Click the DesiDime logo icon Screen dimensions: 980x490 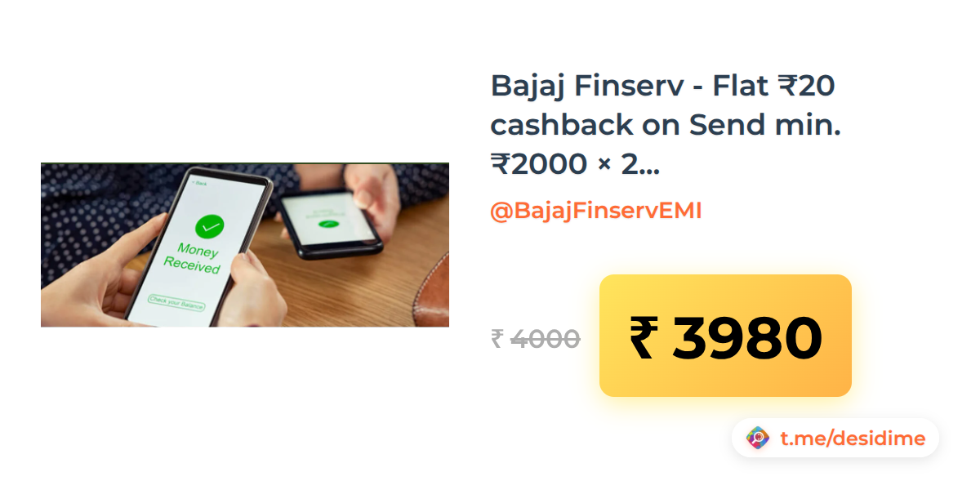point(758,438)
